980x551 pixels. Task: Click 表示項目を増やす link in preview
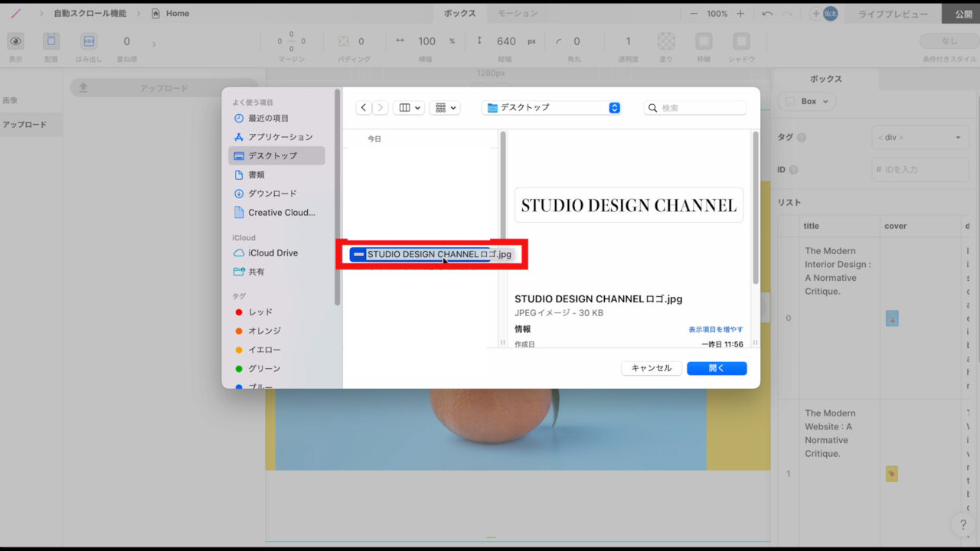[716, 329]
